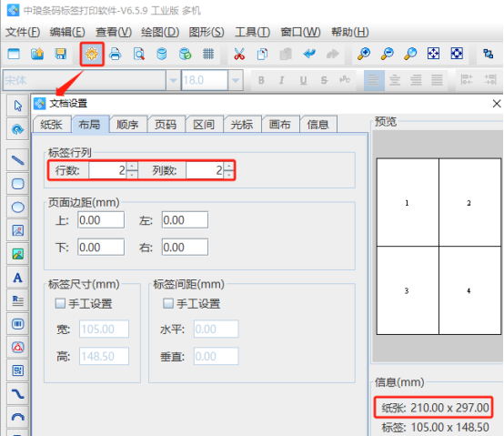504x436 pixels.
Task: Expand the font name dropdown
Action: tap(173, 80)
